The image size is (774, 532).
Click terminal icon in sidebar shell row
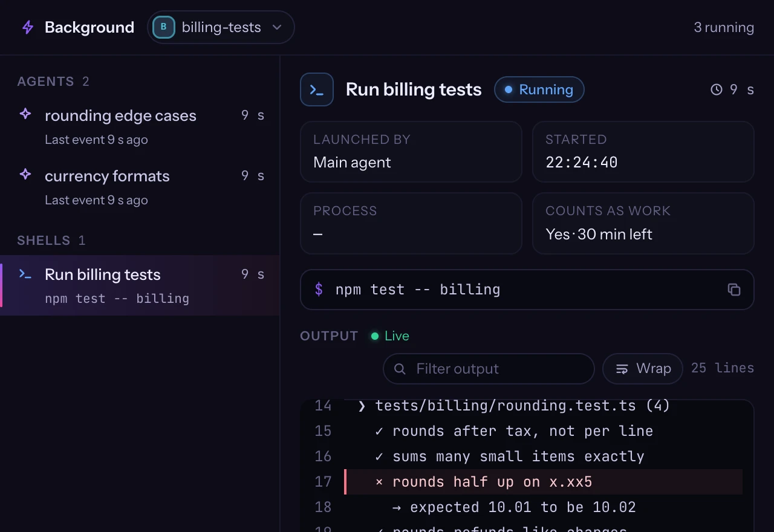(25, 273)
